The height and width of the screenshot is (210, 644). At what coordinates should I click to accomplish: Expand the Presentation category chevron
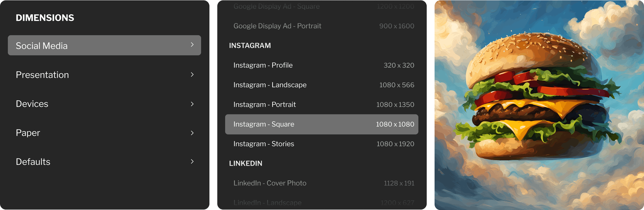point(192,75)
